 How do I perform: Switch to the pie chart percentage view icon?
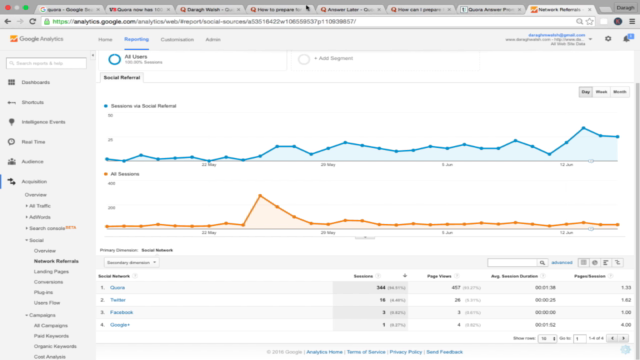coord(595,262)
